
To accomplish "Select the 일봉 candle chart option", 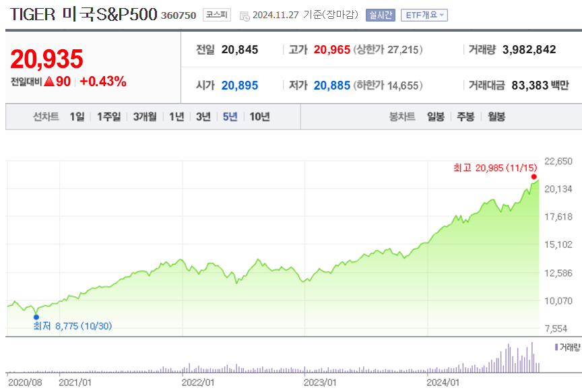I will coord(436,116).
